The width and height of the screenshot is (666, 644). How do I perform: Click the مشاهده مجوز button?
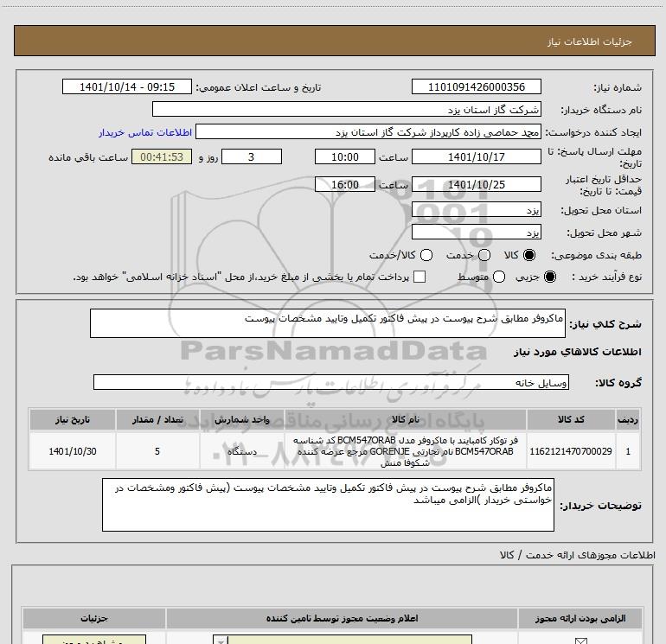(x=94, y=640)
